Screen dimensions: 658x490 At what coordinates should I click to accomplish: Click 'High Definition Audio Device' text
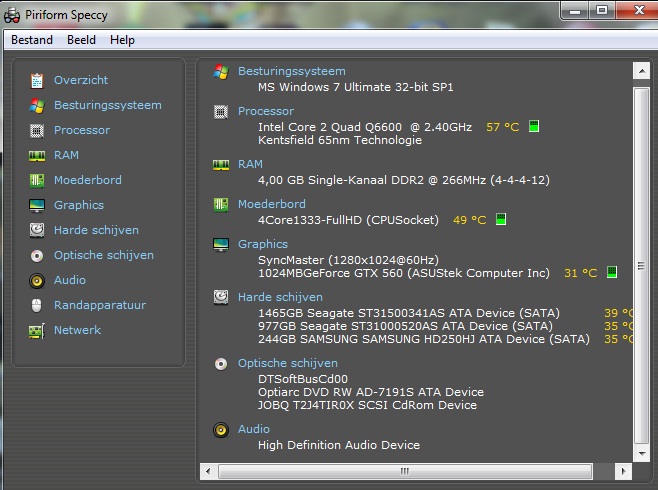339,445
